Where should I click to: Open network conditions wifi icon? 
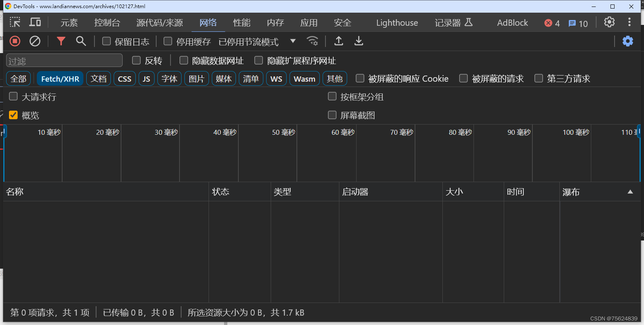tap(312, 41)
